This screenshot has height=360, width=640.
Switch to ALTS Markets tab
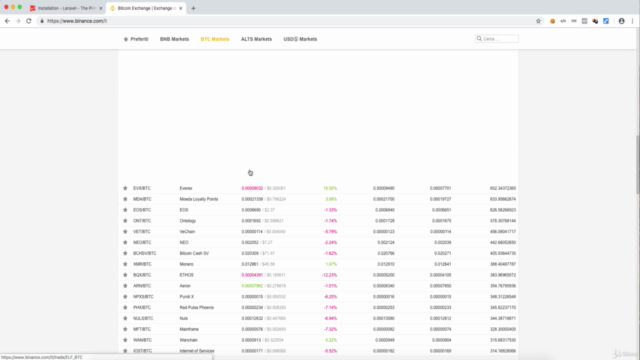coord(256,39)
